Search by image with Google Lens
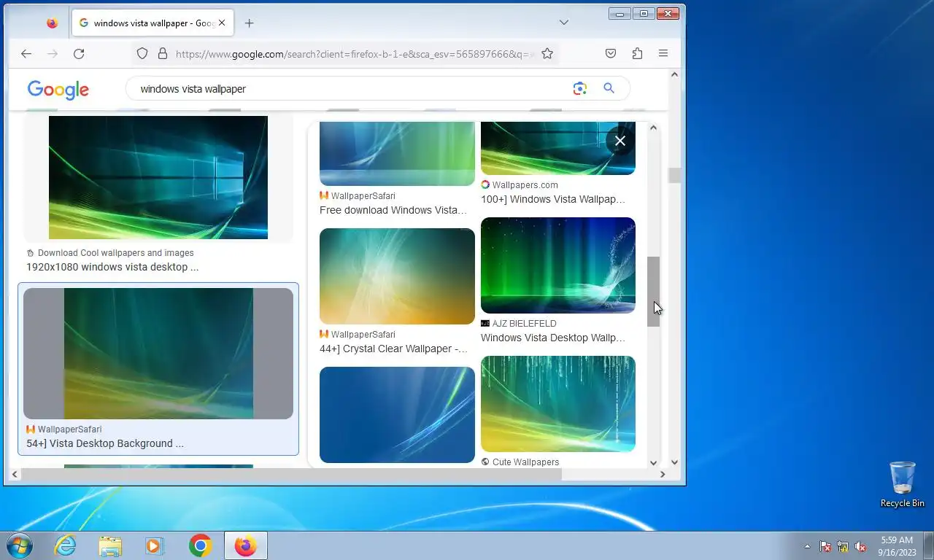The image size is (934, 560). [x=579, y=88]
